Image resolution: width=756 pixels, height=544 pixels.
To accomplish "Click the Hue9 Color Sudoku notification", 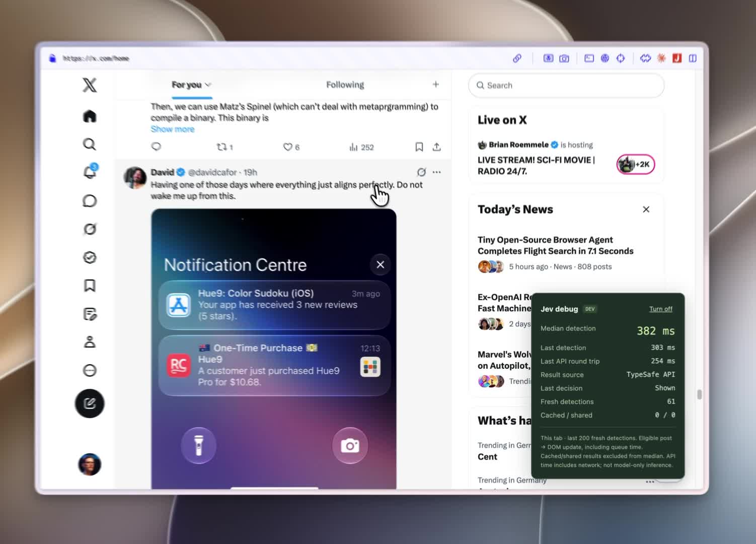I will (x=274, y=305).
